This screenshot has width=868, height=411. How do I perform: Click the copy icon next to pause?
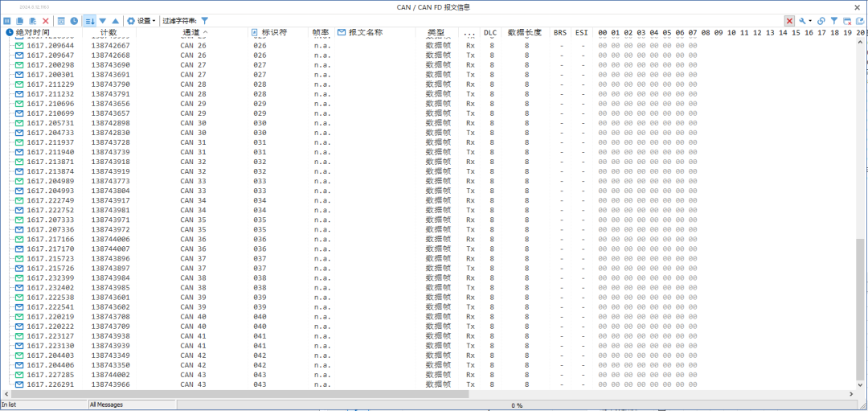(x=20, y=20)
